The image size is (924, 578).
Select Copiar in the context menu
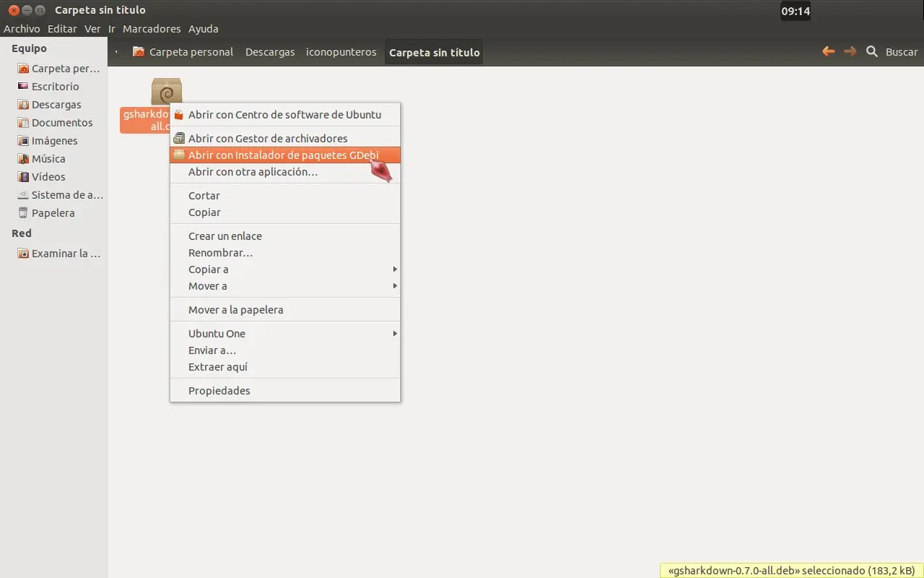tap(285, 212)
